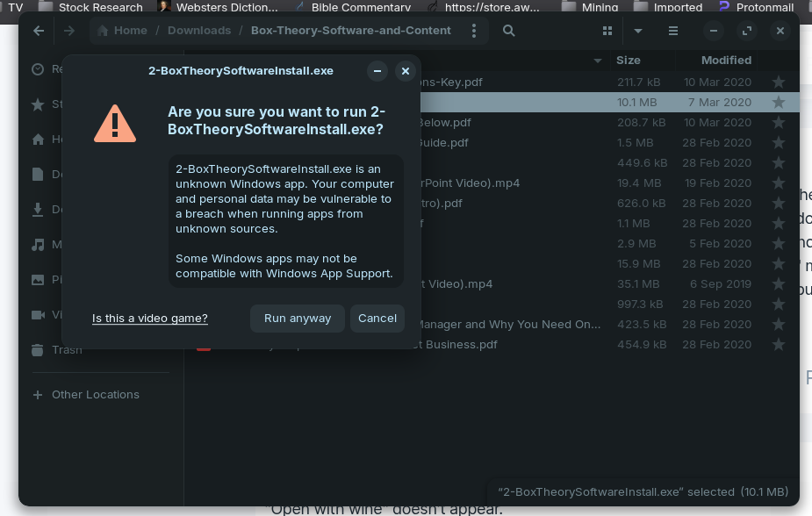This screenshot has width=812, height=516.
Task: Star the file sized 2.9 MB
Action: pos(779,243)
